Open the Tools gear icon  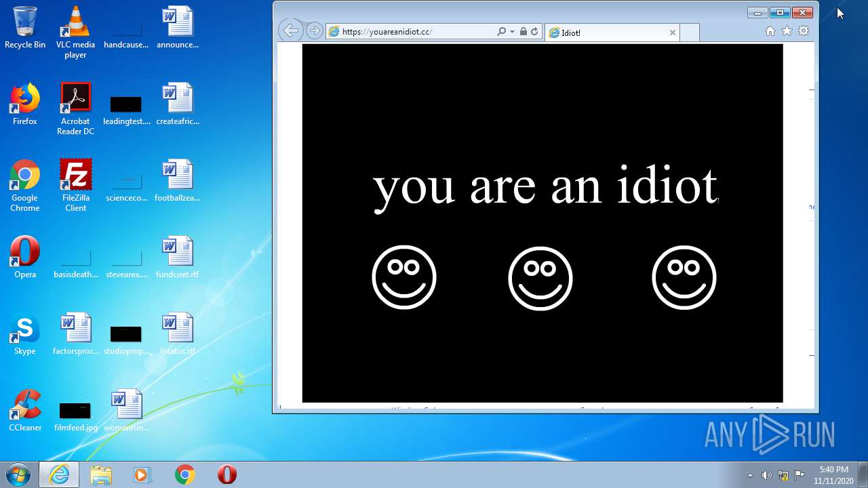pyautogui.click(x=804, y=31)
